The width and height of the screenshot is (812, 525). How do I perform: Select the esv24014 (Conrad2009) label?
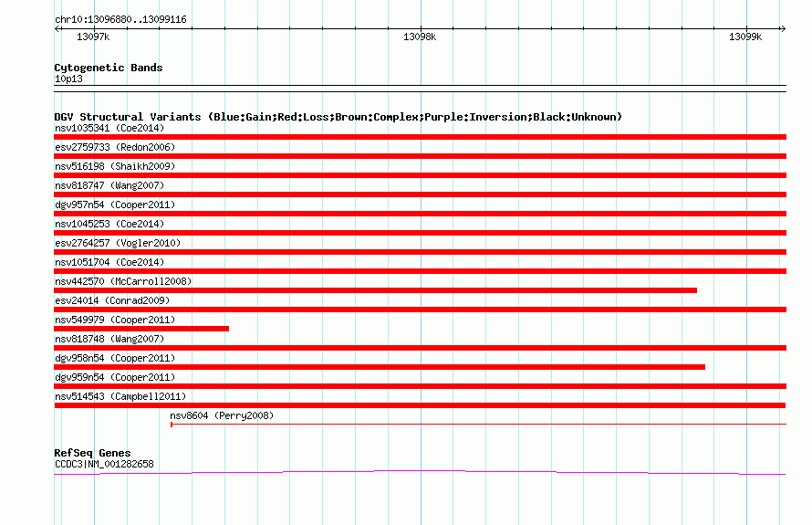pyautogui.click(x=112, y=300)
